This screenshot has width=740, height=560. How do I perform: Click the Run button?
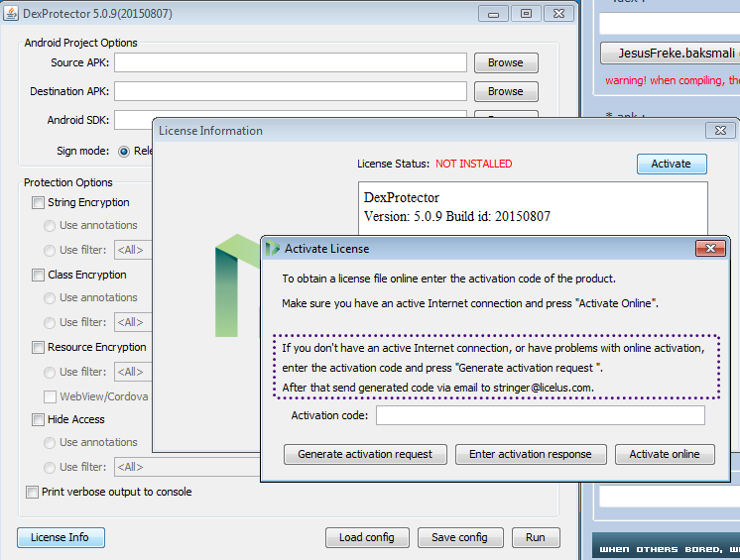point(536,538)
